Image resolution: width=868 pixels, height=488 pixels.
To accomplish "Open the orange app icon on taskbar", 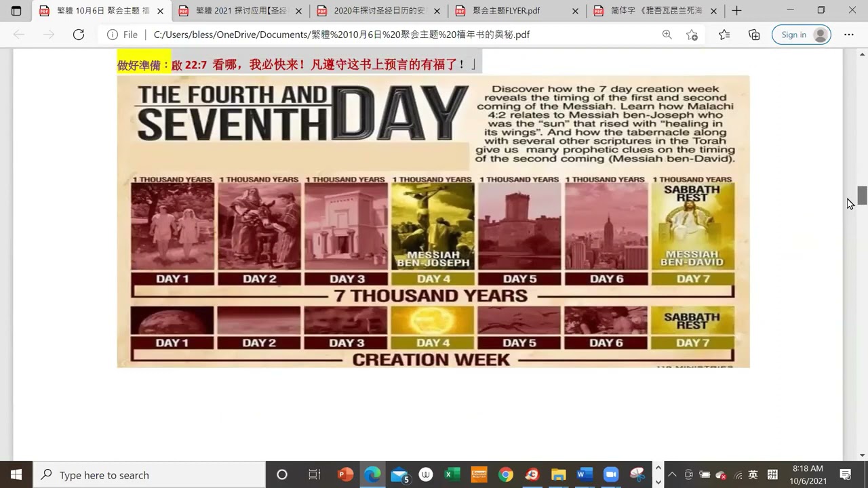I will pos(479,474).
